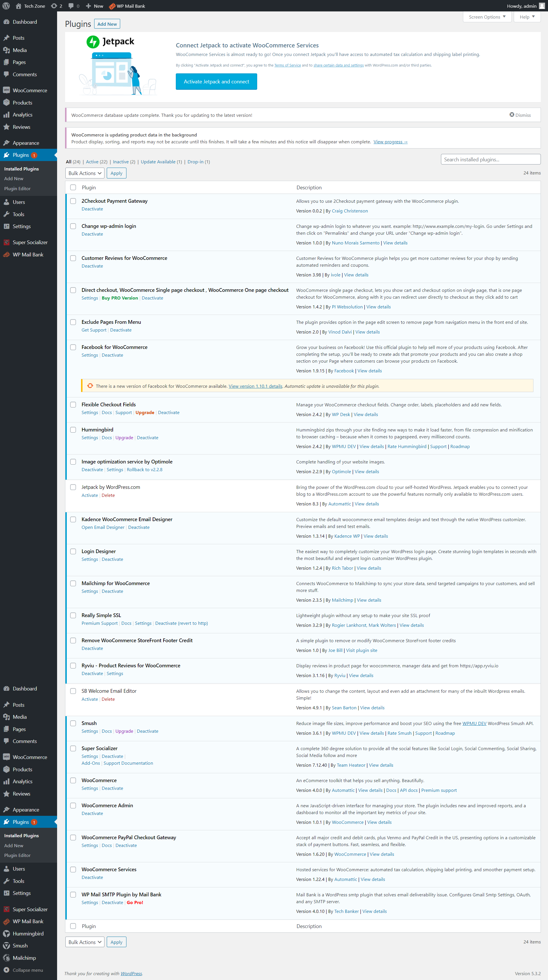Open Plugin Editor submenu item

17,188
